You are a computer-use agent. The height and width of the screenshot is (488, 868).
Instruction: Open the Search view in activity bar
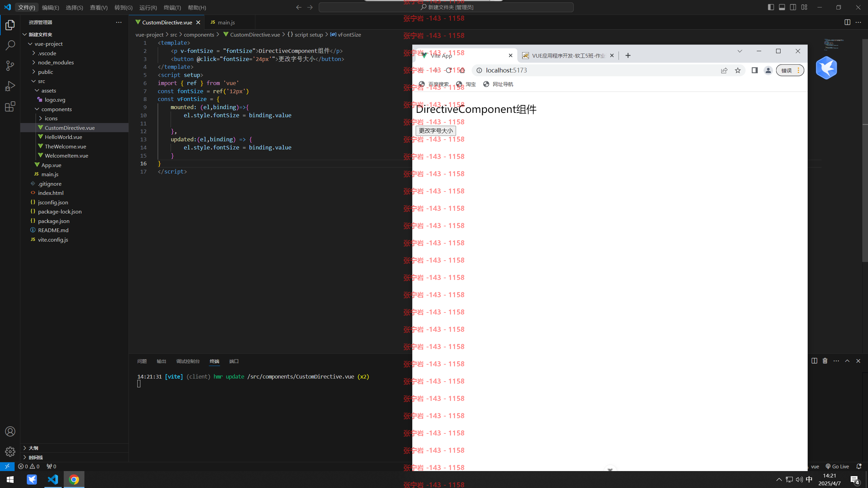10,45
